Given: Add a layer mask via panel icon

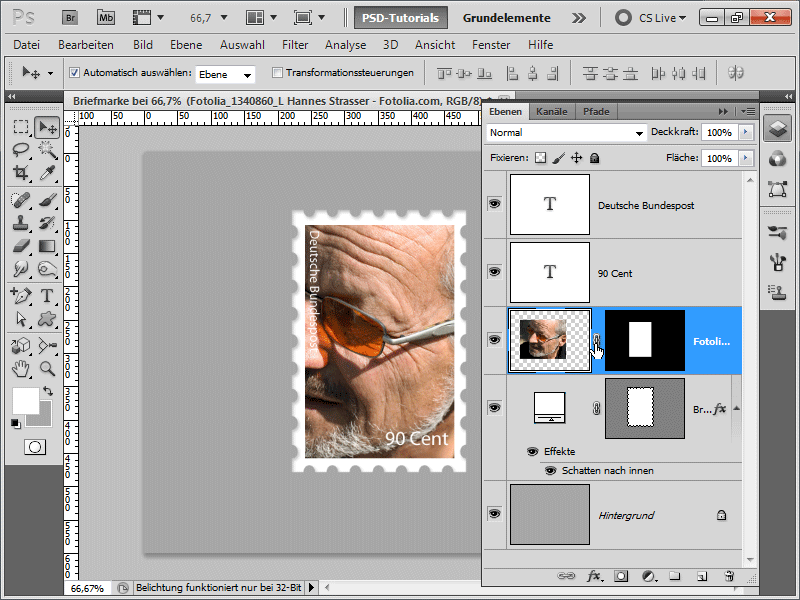Looking at the screenshot, I should 621,576.
